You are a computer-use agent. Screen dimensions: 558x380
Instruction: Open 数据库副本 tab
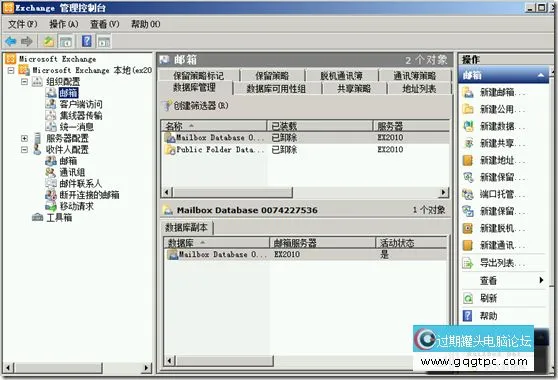tap(187, 228)
